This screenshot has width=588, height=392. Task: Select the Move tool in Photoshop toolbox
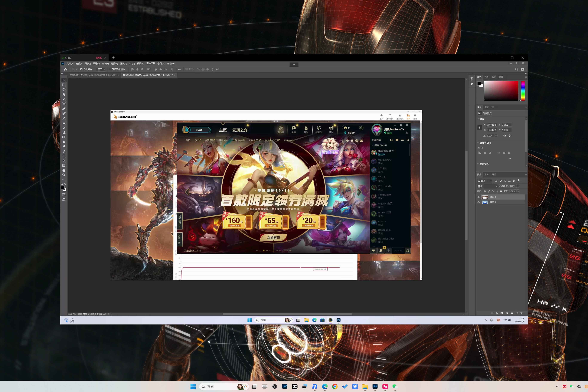(x=64, y=80)
